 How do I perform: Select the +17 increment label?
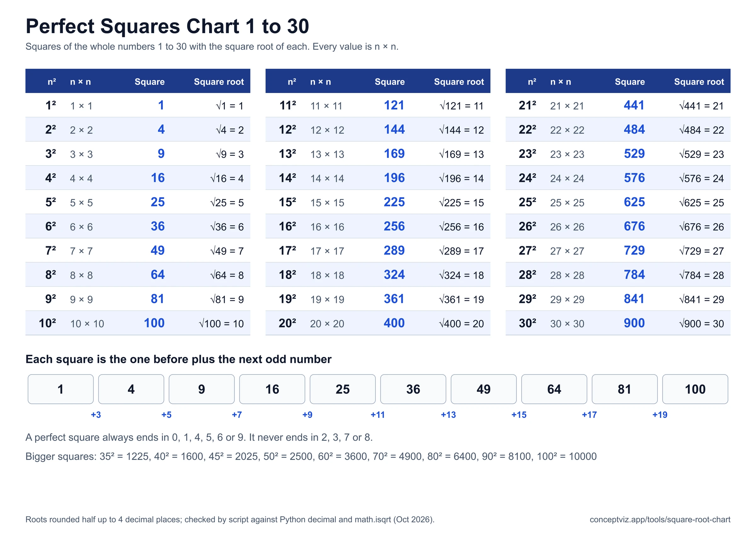coord(589,415)
